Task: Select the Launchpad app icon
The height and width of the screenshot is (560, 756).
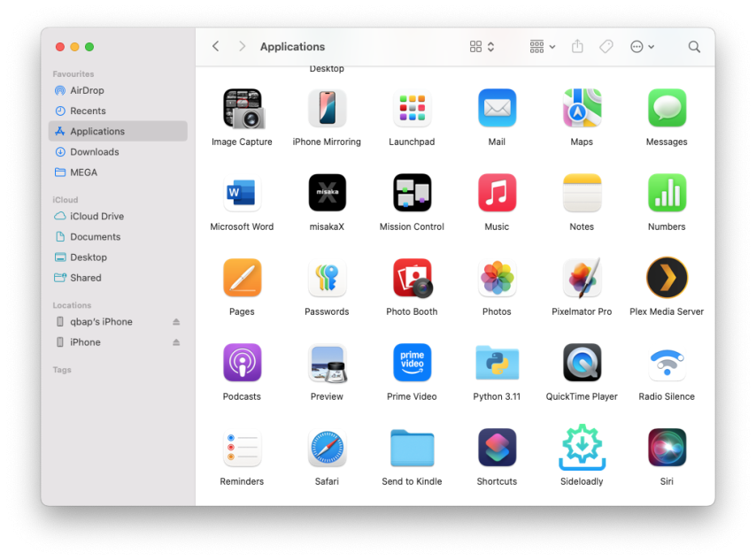Action: pos(412,109)
